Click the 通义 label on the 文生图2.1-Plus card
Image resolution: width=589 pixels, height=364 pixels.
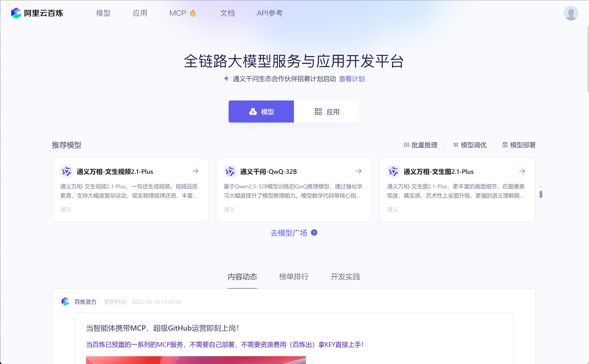[x=393, y=209]
